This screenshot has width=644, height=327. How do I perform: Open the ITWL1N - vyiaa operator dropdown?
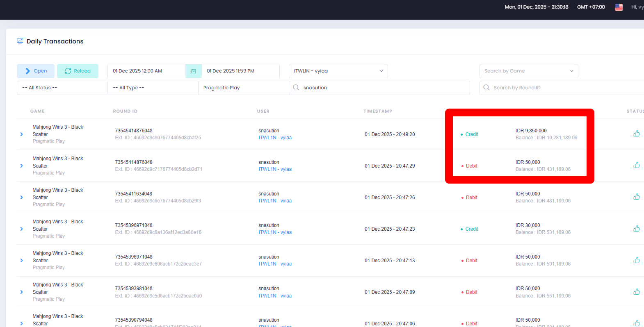pos(338,71)
